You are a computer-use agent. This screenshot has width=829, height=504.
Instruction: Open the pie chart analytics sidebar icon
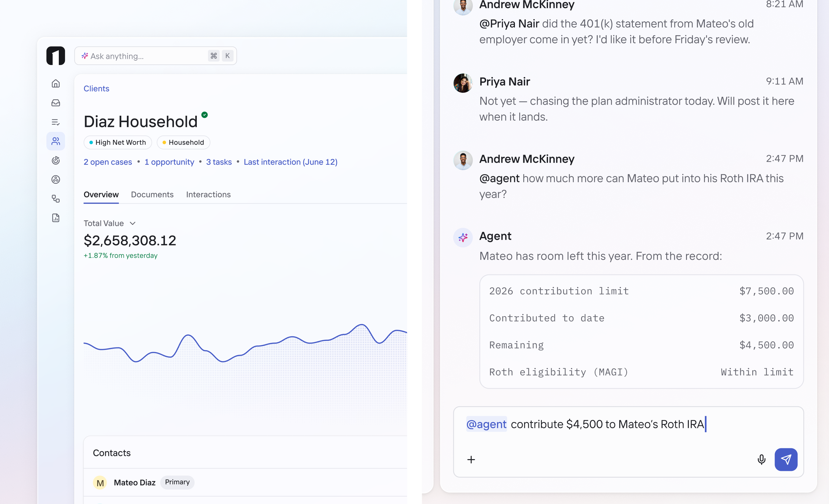[56, 160]
